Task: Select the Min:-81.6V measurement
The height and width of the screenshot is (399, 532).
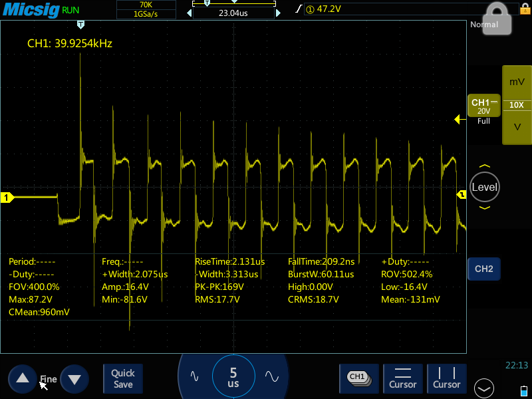Action: (124, 300)
